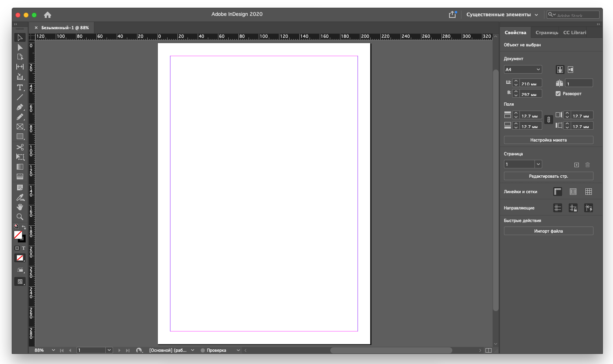This screenshot has width=613, height=364.
Task: Toggle the margins link chain icon
Action: (x=548, y=120)
